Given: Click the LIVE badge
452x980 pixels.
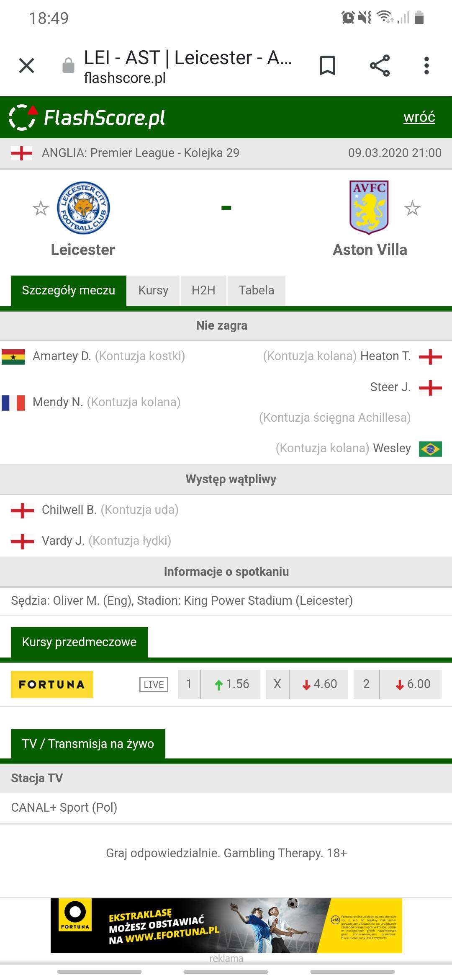Looking at the screenshot, I should (154, 684).
